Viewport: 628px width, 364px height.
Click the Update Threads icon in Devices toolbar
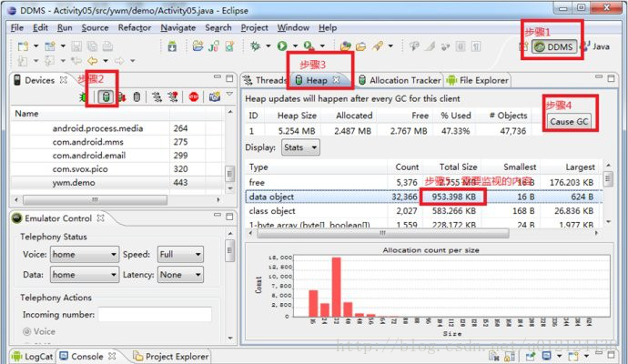coord(157,96)
